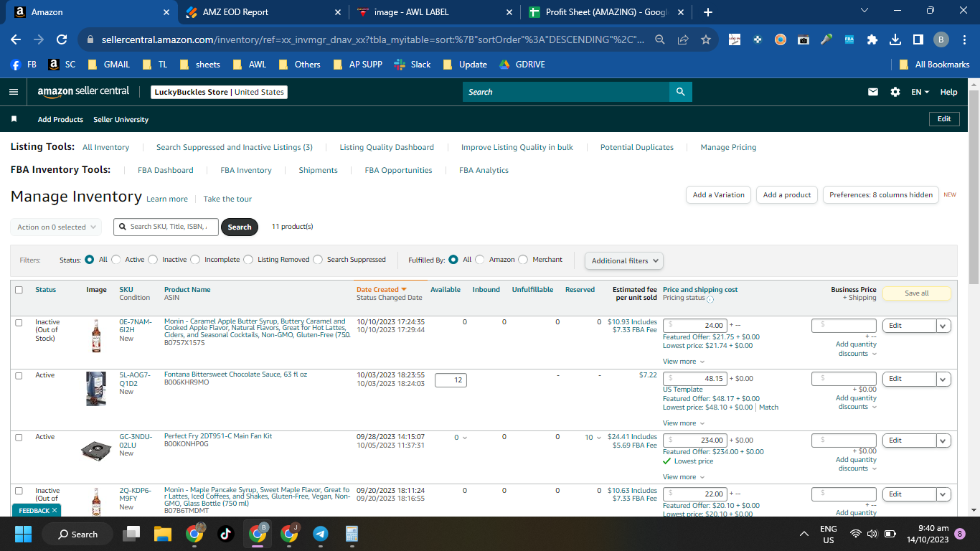Launch TikTok from the taskbar
Screen dimensions: 980x551
(x=226, y=534)
